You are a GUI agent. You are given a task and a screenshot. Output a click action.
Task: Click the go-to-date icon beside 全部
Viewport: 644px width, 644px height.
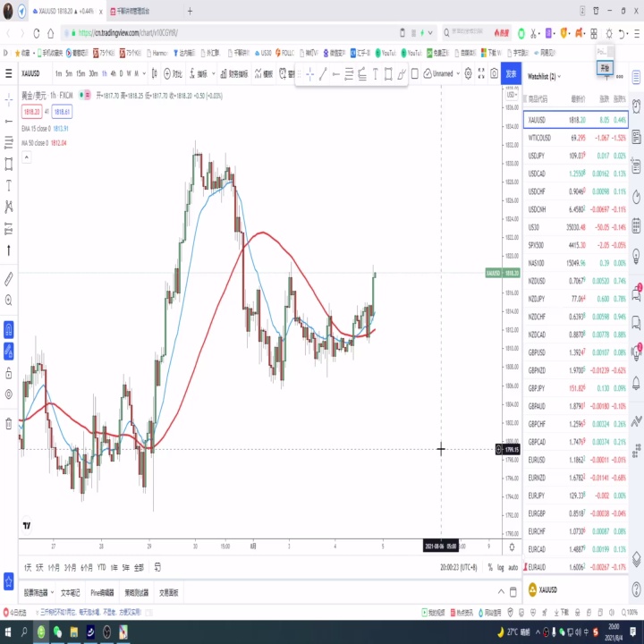(x=157, y=567)
